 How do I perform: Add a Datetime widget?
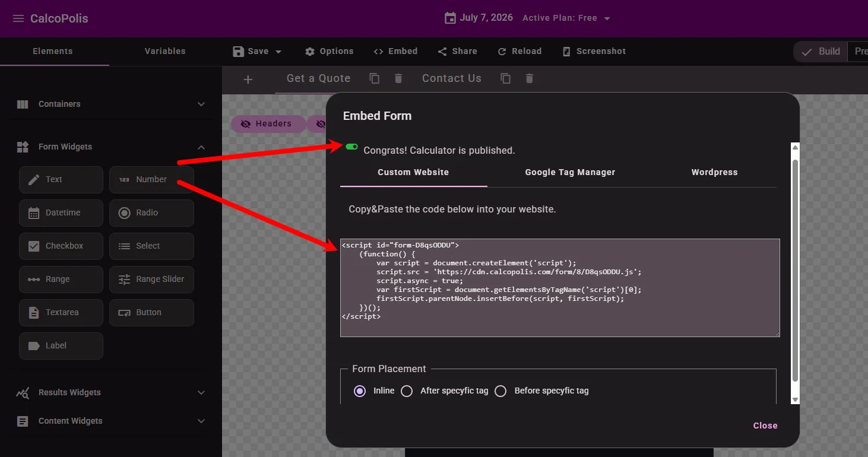[61, 212]
